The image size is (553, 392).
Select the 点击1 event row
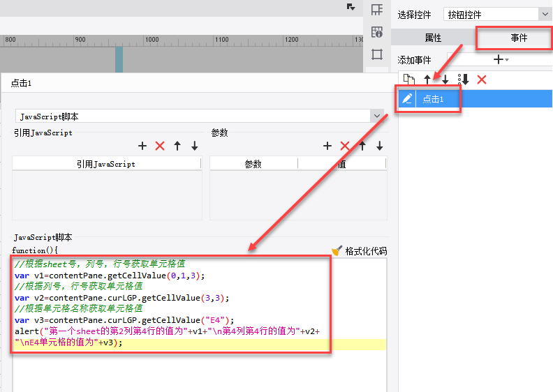coord(475,98)
